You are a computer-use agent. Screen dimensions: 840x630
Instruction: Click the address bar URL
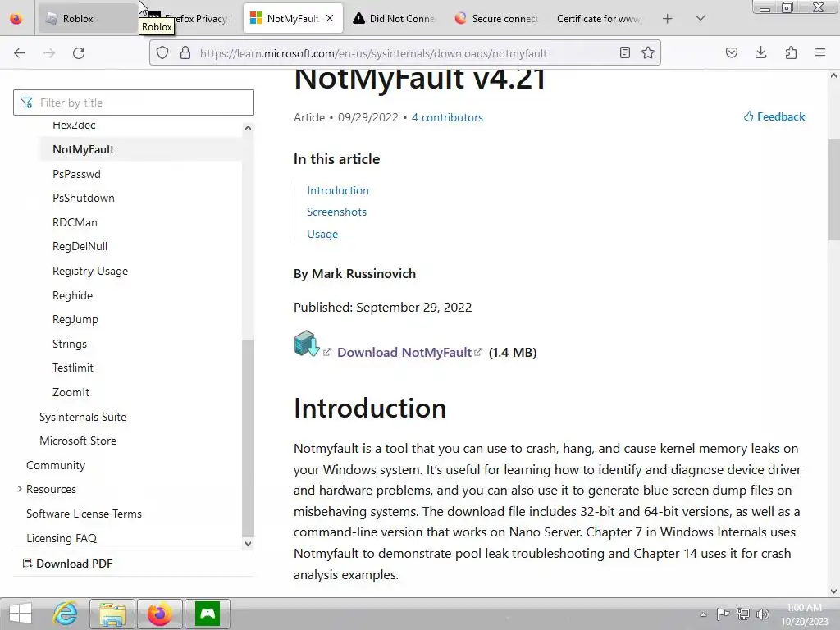coord(373,53)
